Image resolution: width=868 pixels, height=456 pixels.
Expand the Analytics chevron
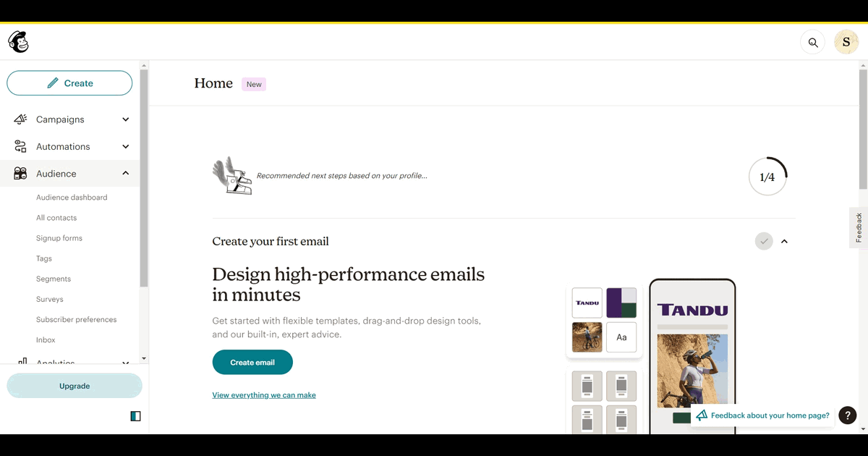[125, 362]
